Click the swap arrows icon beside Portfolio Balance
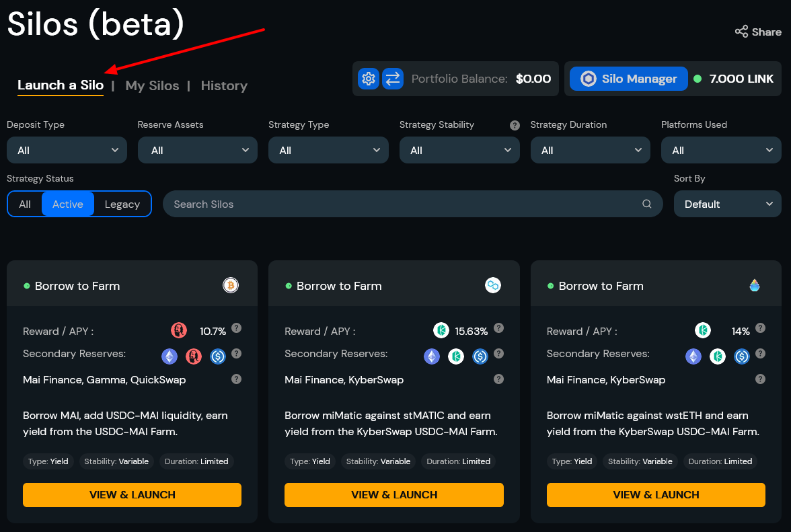Screen dimensions: 791x532 393,79
